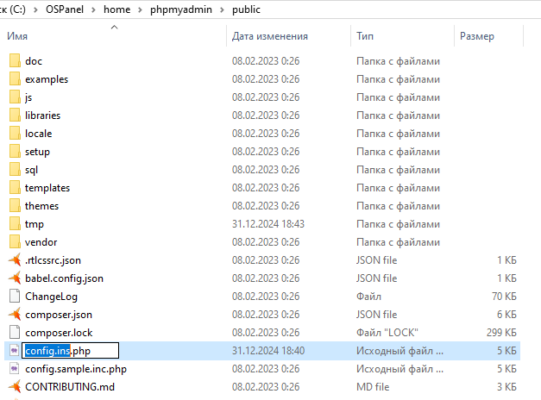Select the libraries folder name

pos(42,115)
